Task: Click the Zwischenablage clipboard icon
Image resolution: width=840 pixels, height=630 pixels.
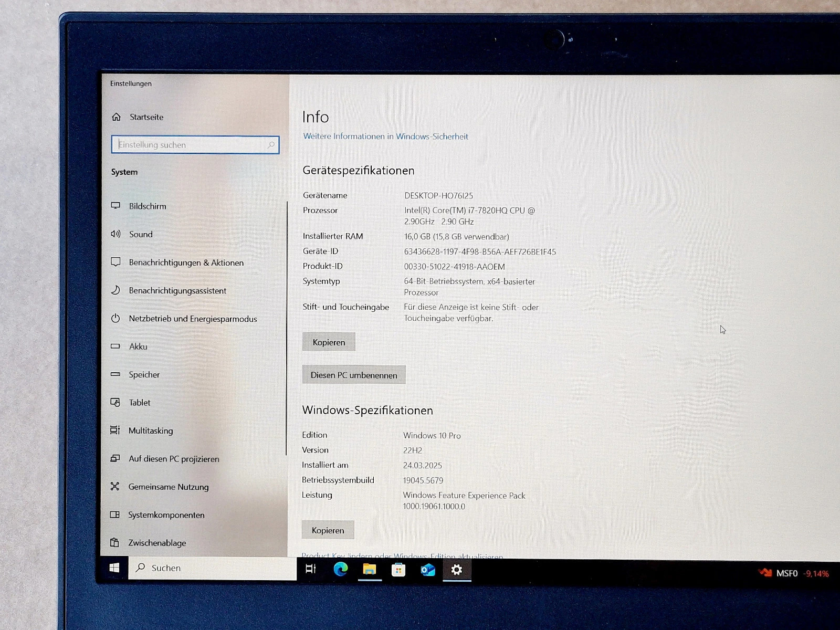Action: coord(114,543)
